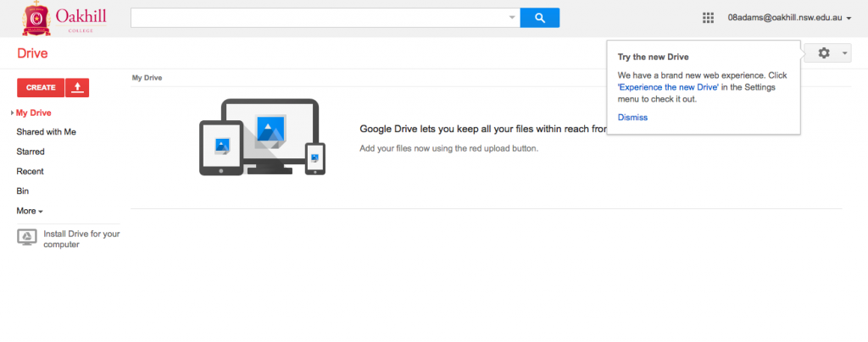Click the Drive title text
This screenshot has height=342, width=868.
(x=32, y=53)
